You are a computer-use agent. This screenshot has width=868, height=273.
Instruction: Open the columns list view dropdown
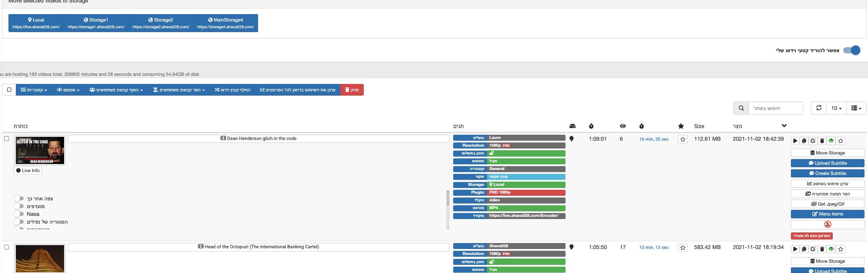(856, 108)
